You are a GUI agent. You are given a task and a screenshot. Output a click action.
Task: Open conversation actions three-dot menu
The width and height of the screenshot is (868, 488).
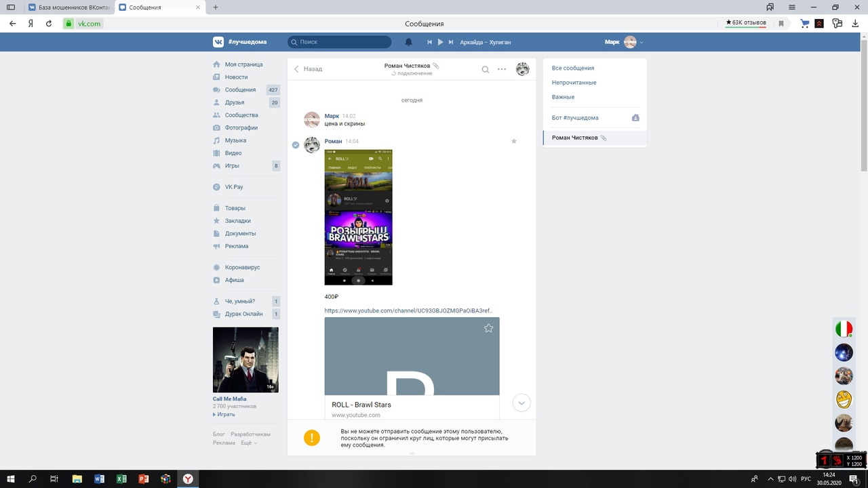(x=502, y=69)
